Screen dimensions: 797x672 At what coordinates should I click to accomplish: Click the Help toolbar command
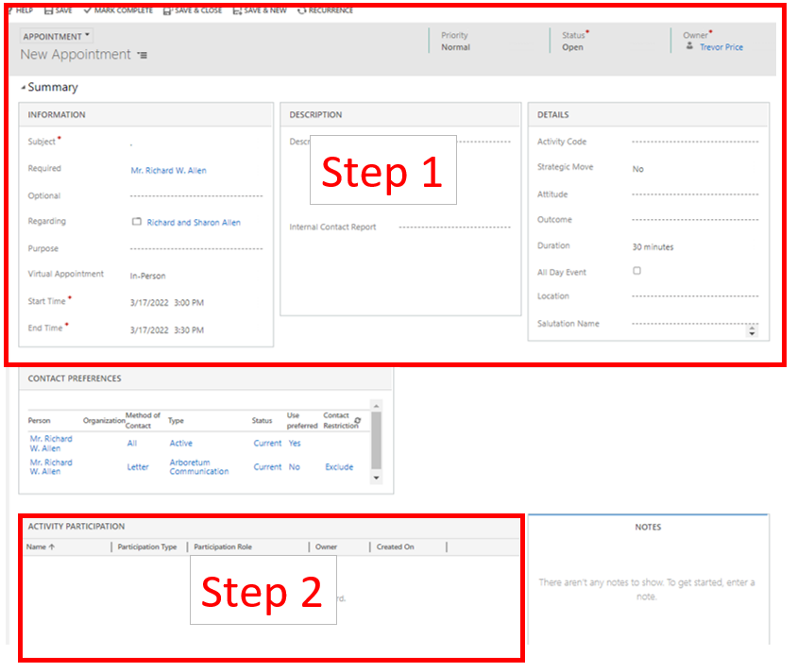click(x=21, y=10)
